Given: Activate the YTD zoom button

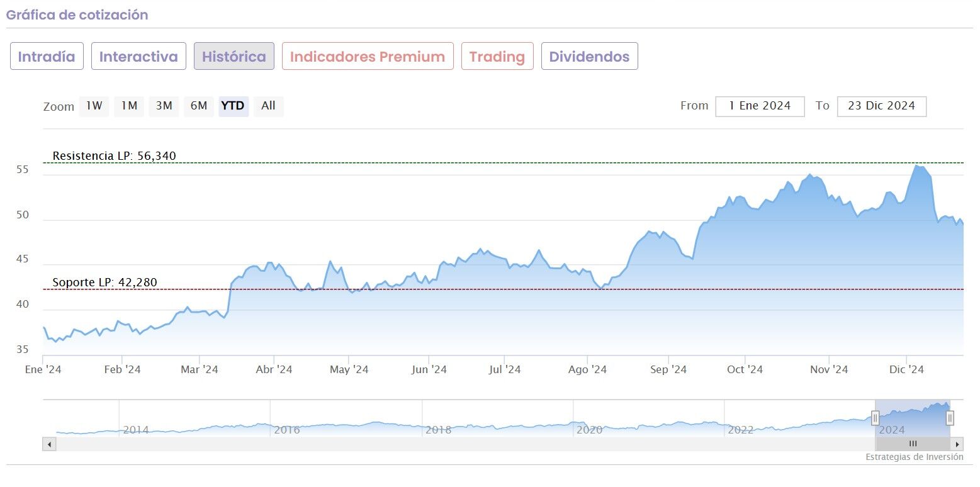Looking at the screenshot, I should [234, 106].
